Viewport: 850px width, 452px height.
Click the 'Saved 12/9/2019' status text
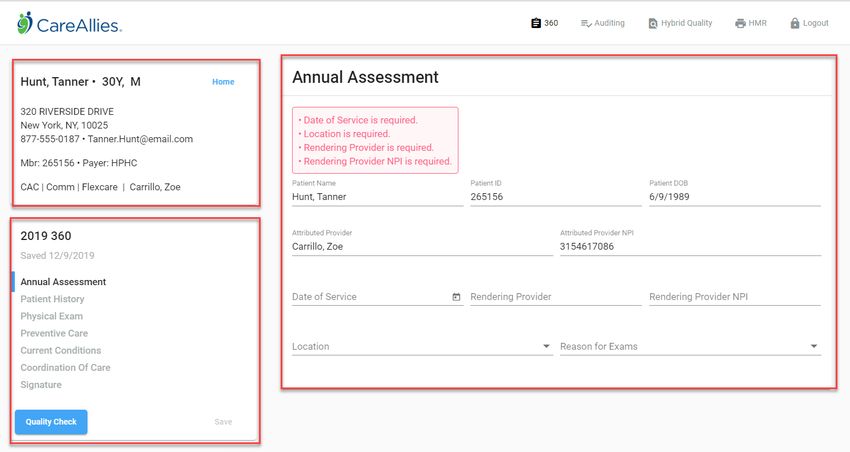[57, 256]
